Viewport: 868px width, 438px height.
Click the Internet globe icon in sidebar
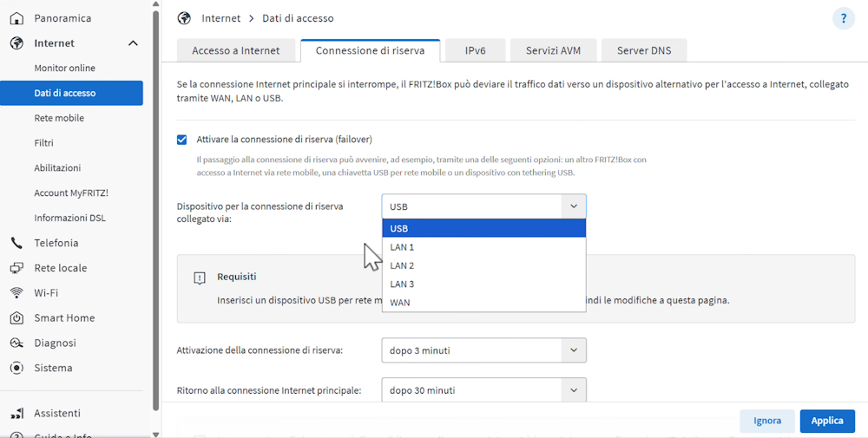click(16, 43)
